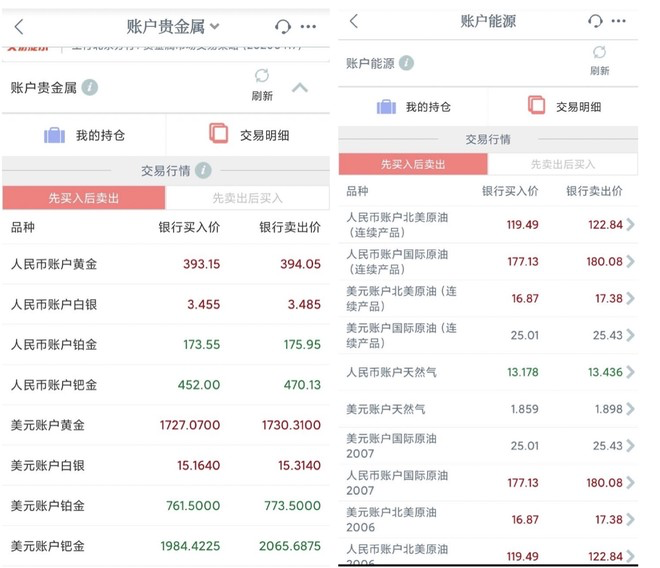Tap info icon next to 交易行情 on metals screen
Image resolution: width=660 pixels, height=568 pixels.
tap(203, 171)
